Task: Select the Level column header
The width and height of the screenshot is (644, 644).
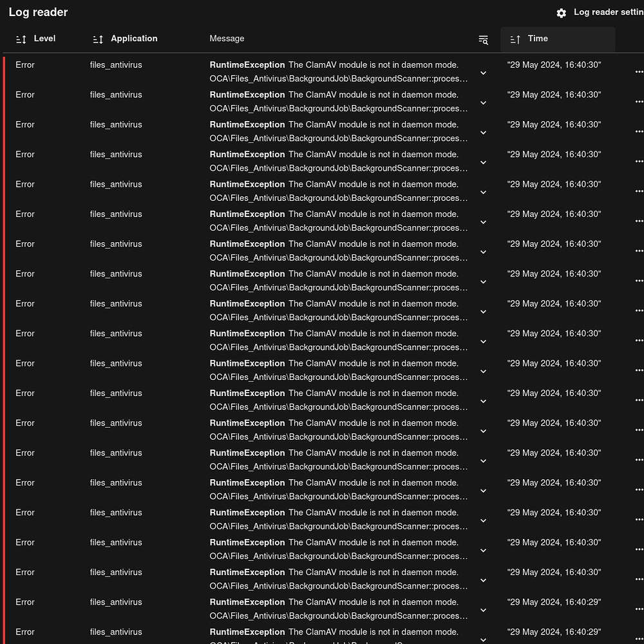Action: (44, 39)
